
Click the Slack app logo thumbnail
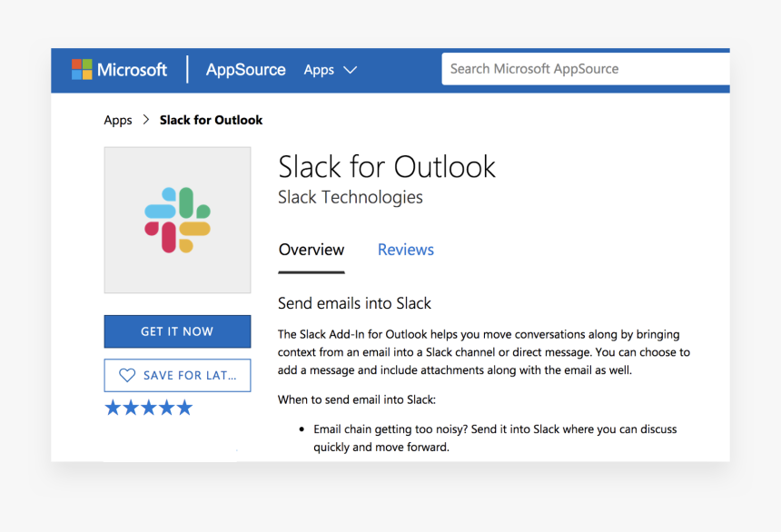pos(177,220)
